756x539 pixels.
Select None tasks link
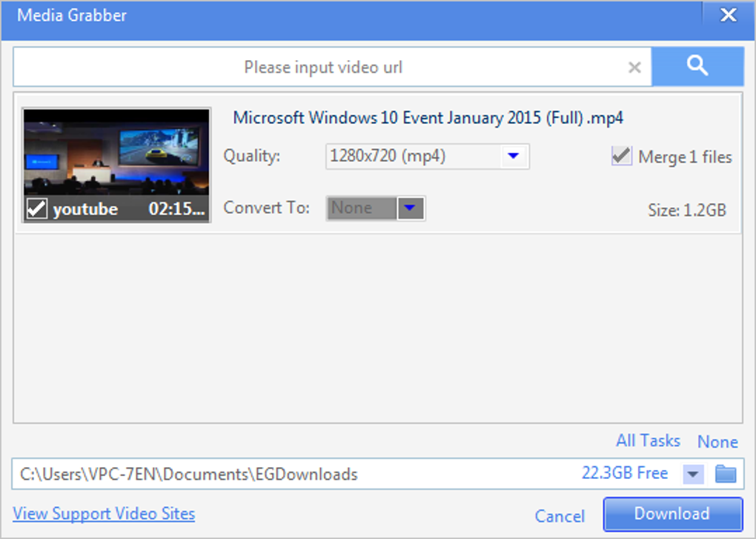click(x=717, y=442)
